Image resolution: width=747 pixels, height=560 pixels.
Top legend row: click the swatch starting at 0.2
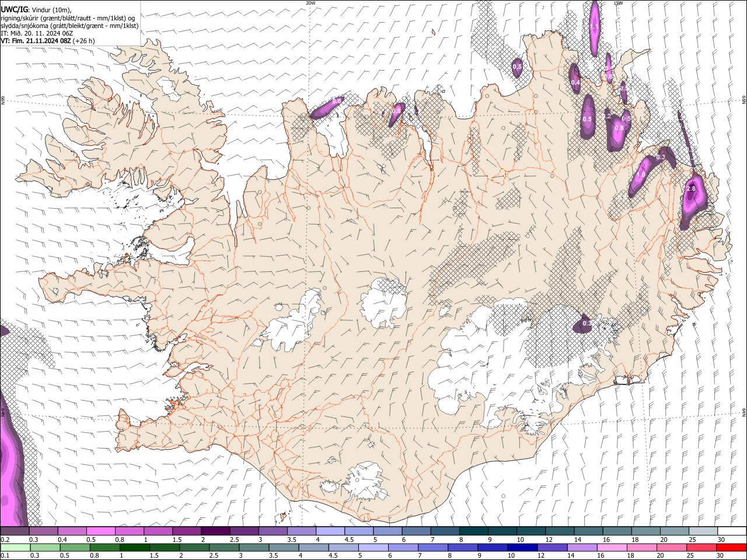15,531
